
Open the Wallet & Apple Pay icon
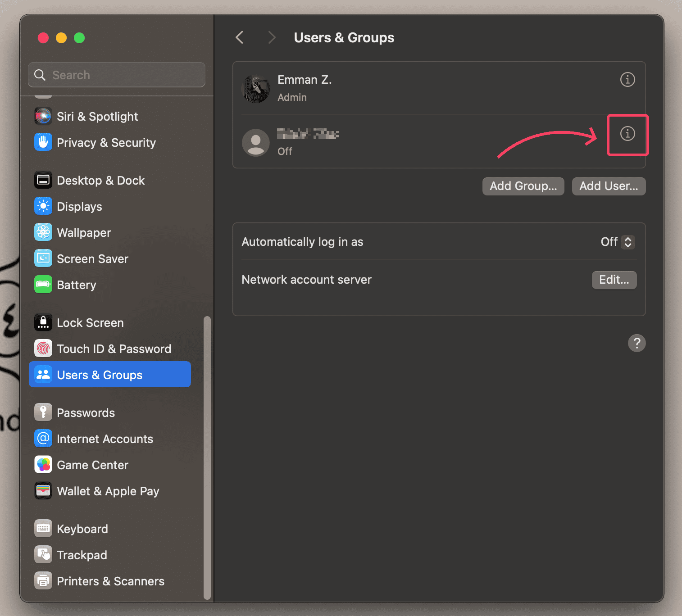click(43, 491)
